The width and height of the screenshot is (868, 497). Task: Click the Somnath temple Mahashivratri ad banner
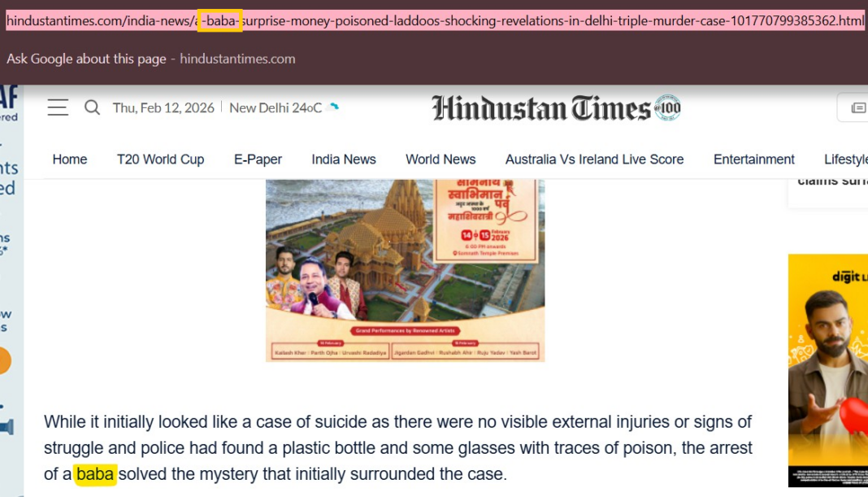click(405, 270)
